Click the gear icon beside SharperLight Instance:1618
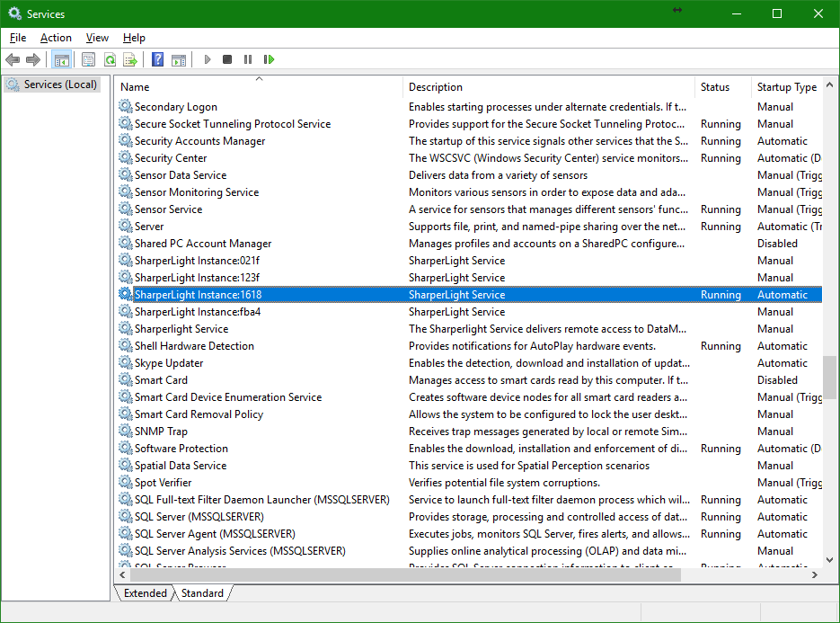The height and width of the screenshot is (623, 840). pos(126,294)
